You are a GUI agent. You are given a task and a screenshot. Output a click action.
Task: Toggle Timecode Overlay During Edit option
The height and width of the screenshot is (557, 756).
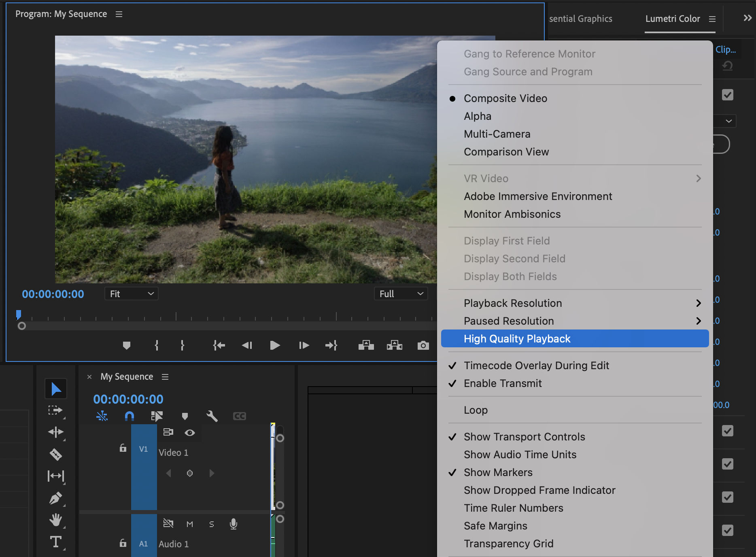(536, 366)
